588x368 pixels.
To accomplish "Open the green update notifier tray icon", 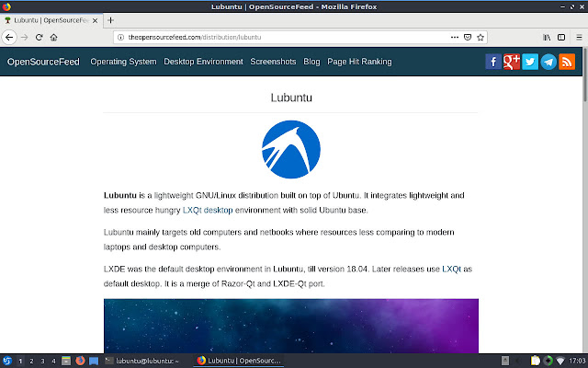I will 548,361.
